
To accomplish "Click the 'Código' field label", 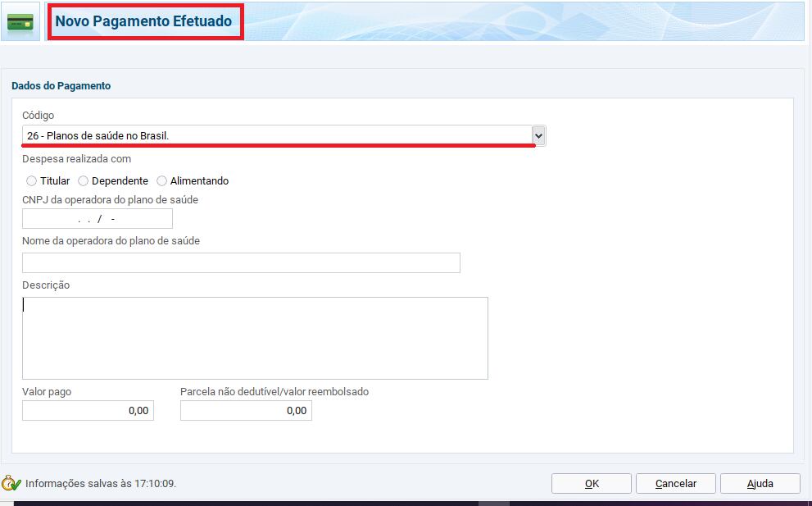I will 39,116.
